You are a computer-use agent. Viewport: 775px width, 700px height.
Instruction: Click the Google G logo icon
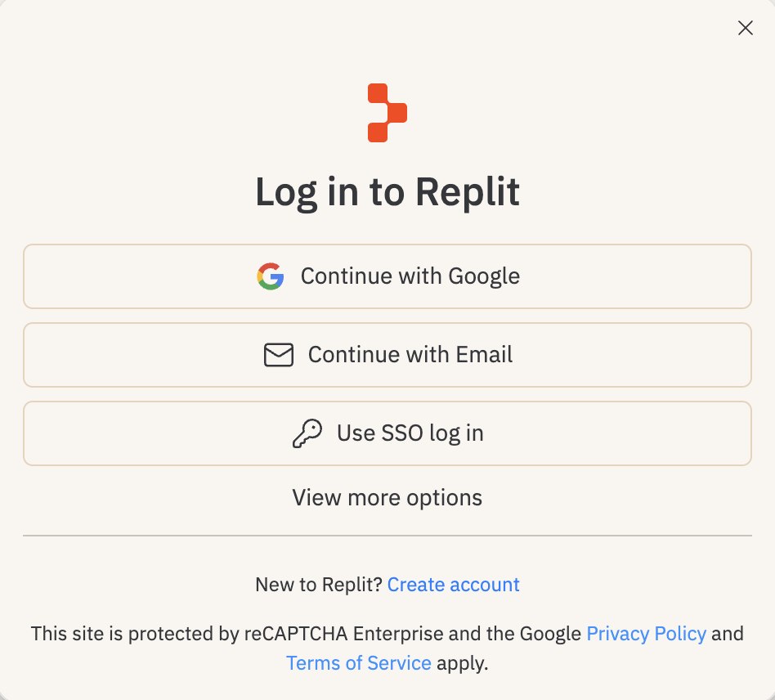[x=271, y=276]
